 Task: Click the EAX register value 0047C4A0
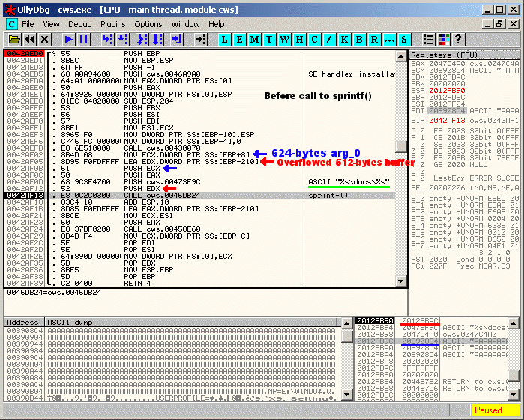tap(447, 64)
